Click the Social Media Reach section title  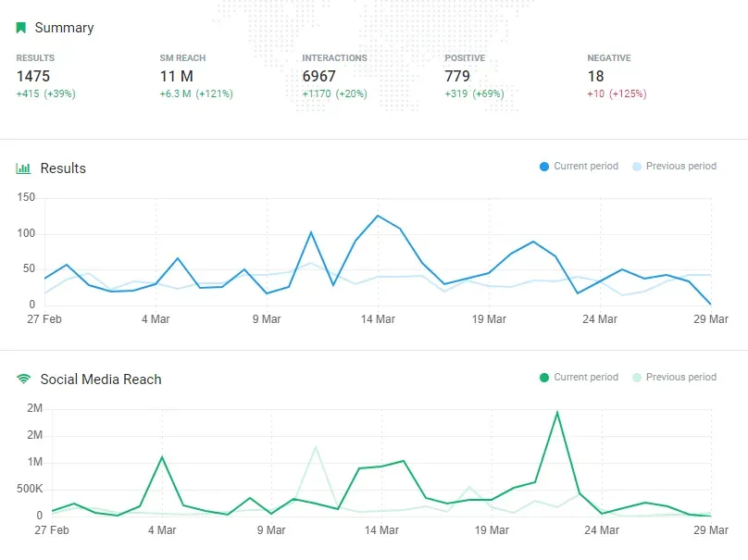point(100,380)
